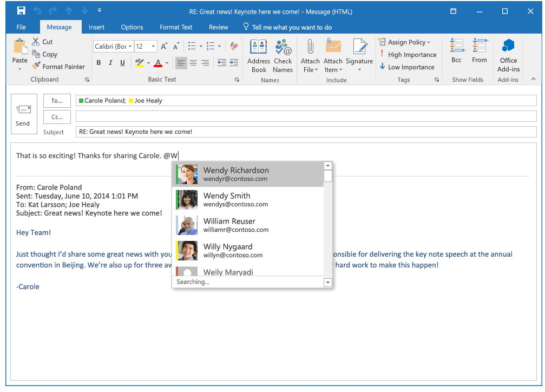Mark message as Low Importance
The height and width of the screenshot is (392, 545).
tap(406, 67)
